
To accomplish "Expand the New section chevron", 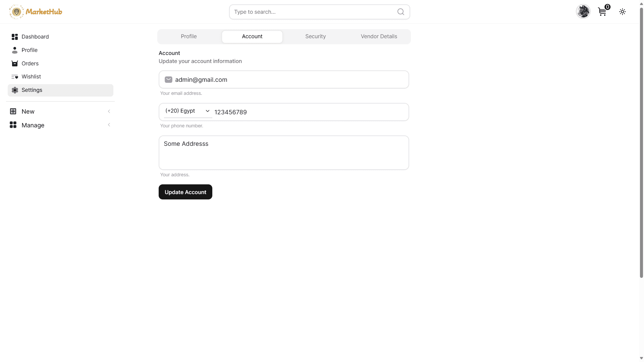I will pos(109,111).
